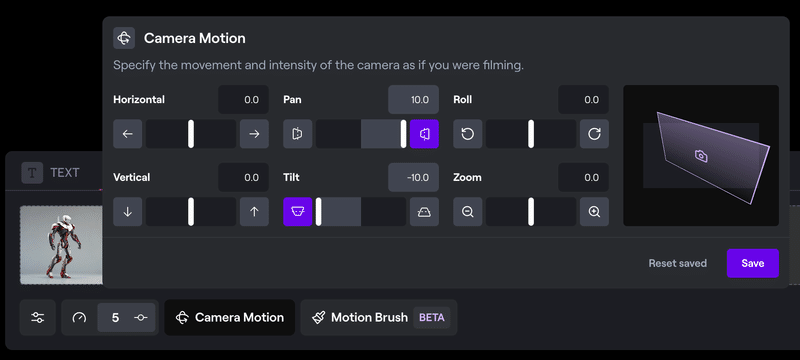This screenshot has width=800, height=360.
Task: Click the zoom out magnifier icon
Action: pyautogui.click(x=467, y=212)
